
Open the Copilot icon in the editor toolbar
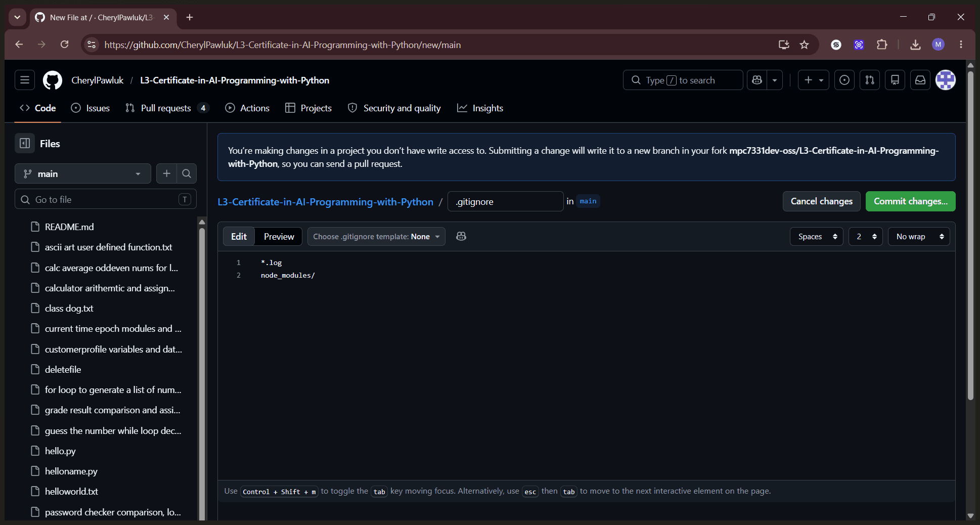click(x=461, y=236)
